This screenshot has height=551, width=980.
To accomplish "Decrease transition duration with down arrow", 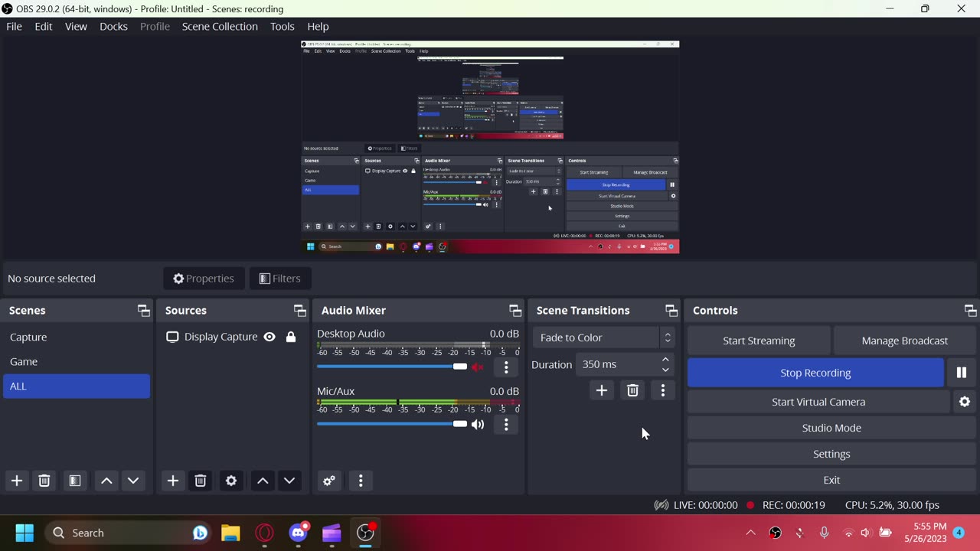I will (x=665, y=370).
